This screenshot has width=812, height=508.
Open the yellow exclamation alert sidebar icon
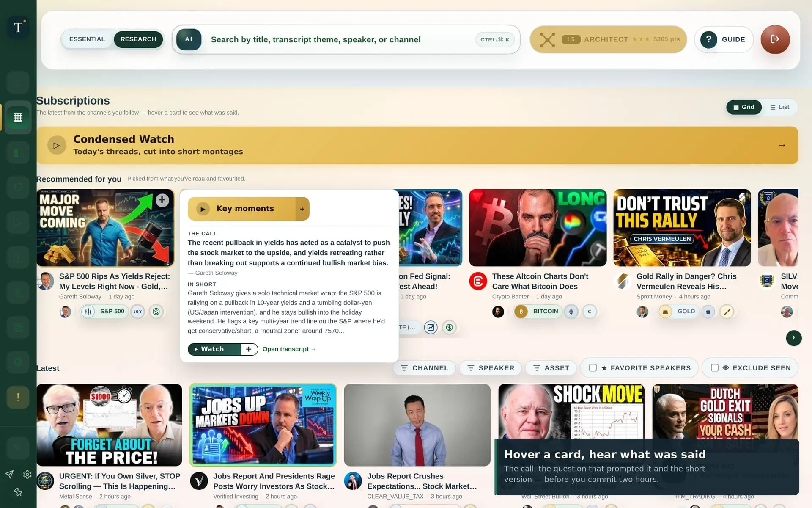(x=18, y=397)
